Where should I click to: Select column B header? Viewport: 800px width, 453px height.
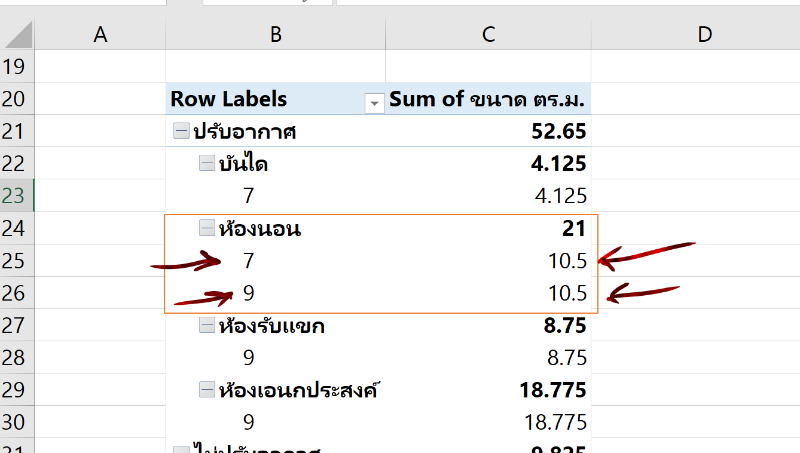pyautogui.click(x=275, y=35)
